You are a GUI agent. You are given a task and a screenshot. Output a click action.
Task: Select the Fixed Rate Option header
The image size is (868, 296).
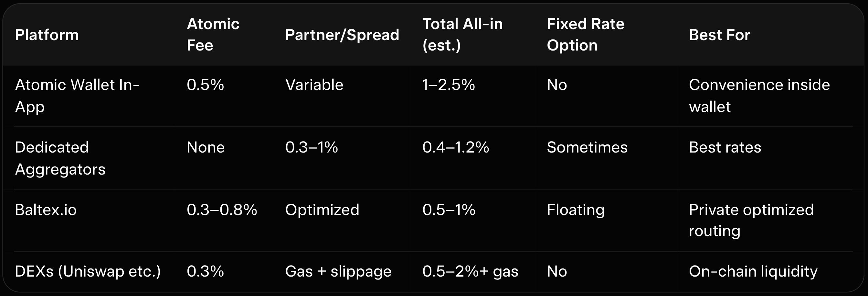tap(585, 34)
